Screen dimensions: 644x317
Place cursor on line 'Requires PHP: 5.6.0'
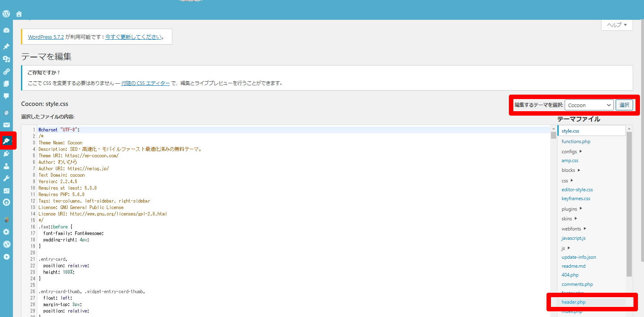point(61,194)
